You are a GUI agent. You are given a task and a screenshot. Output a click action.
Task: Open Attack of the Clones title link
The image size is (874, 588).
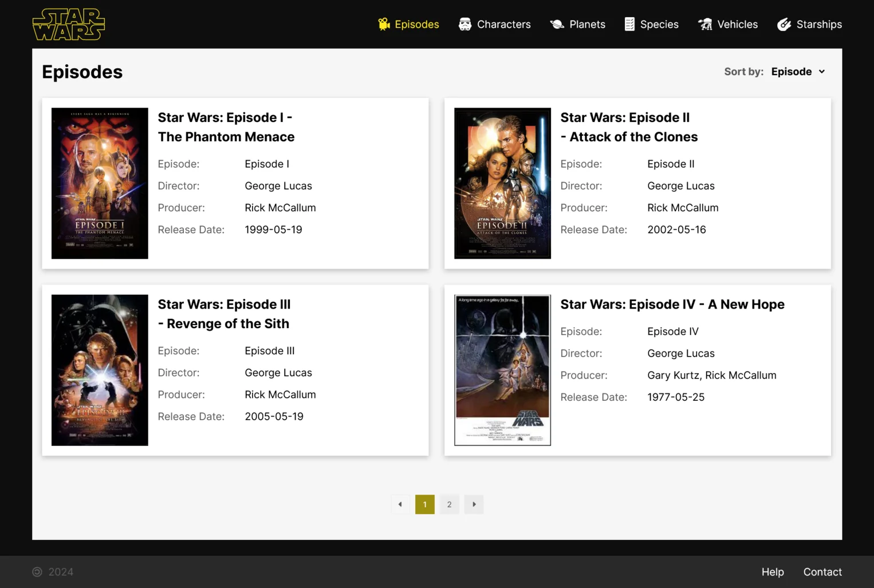pos(629,127)
